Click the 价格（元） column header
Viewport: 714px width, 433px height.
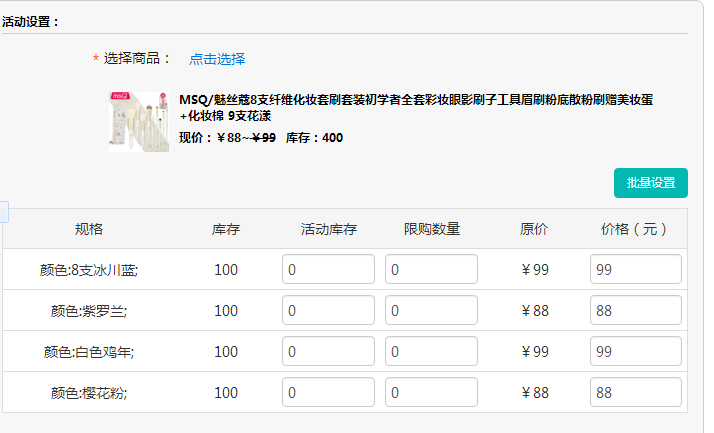tap(634, 229)
